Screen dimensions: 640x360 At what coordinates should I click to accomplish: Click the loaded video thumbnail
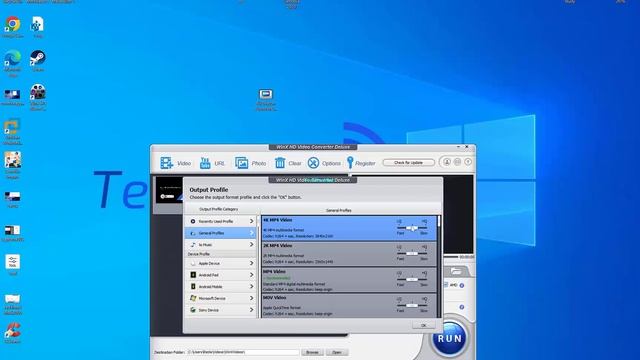(169, 190)
